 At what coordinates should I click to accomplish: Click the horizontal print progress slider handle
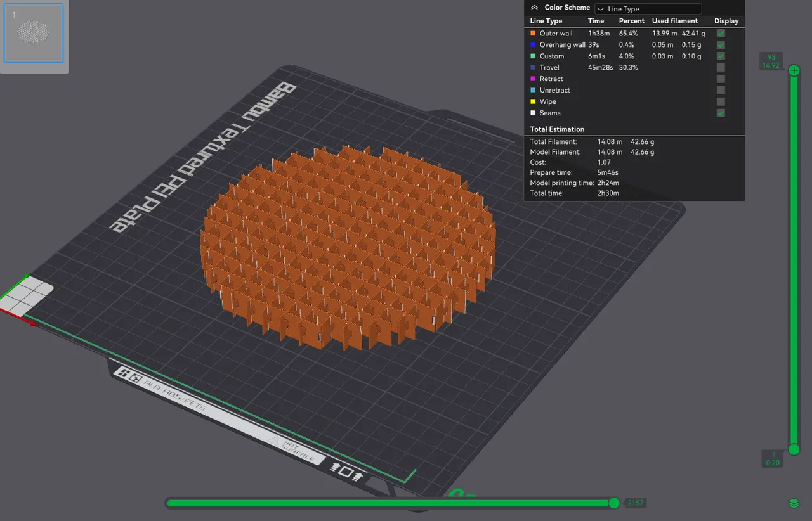(613, 503)
